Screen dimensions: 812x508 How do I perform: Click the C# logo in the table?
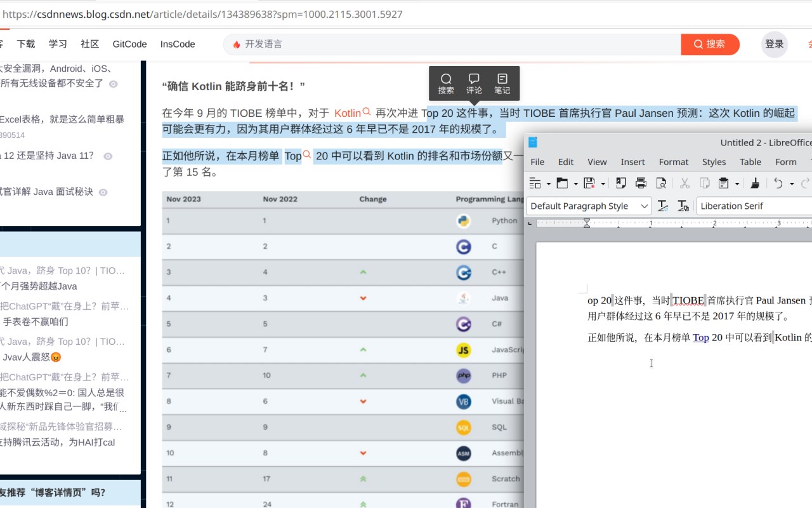coord(464,324)
